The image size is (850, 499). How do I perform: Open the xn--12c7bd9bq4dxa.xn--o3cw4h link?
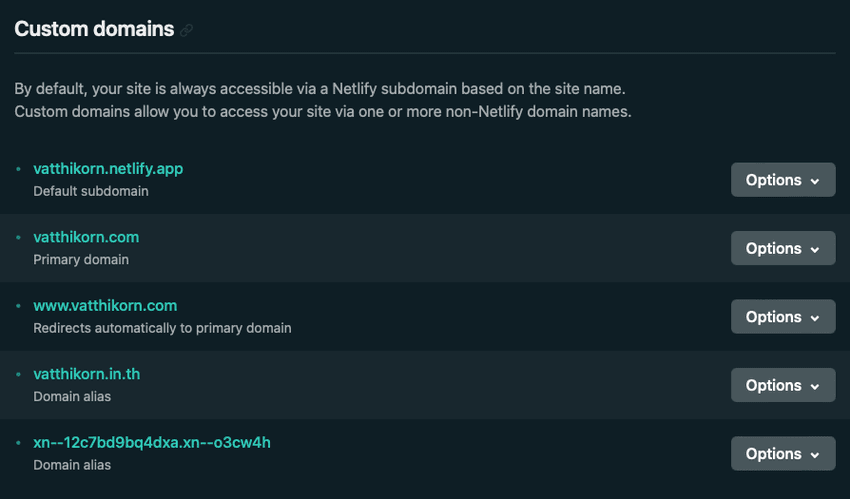coord(152,442)
